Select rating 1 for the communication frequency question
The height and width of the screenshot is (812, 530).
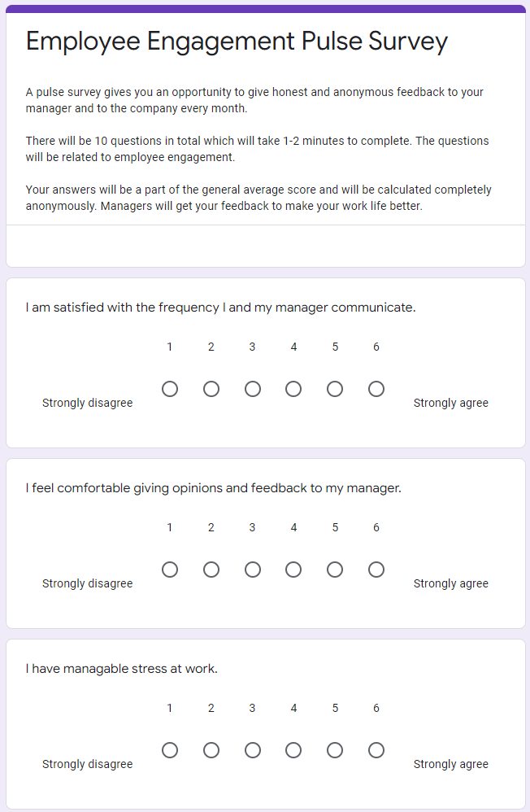170,389
